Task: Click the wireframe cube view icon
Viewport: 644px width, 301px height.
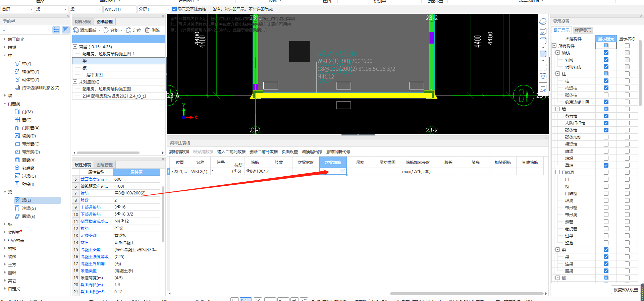Action: 543,41
